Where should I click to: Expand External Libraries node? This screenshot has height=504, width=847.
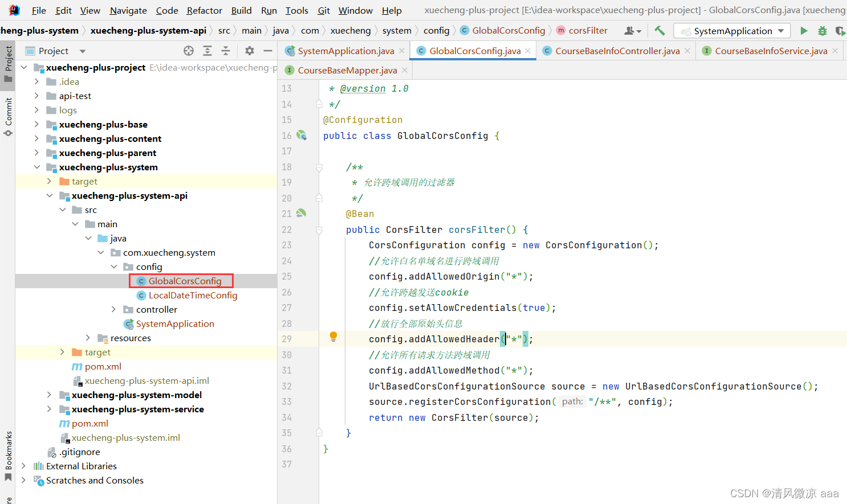(24, 466)
